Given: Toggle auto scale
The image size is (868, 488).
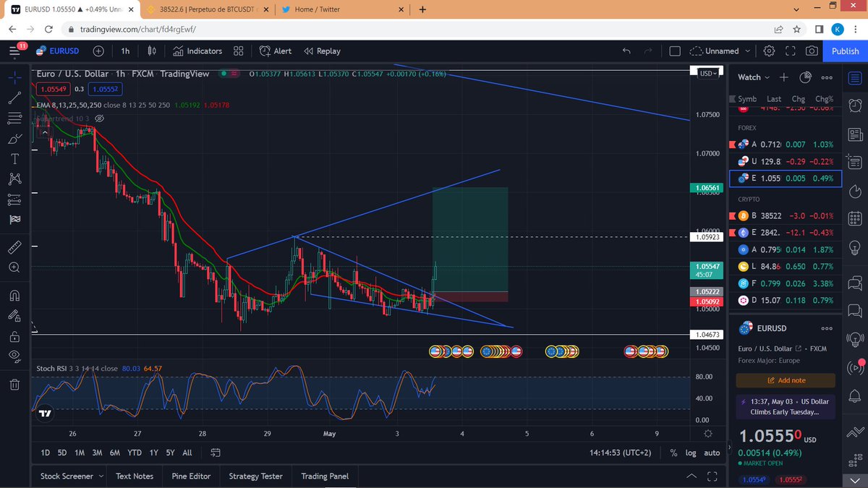Looking at the screenshot, I should (x=712, y=453).
